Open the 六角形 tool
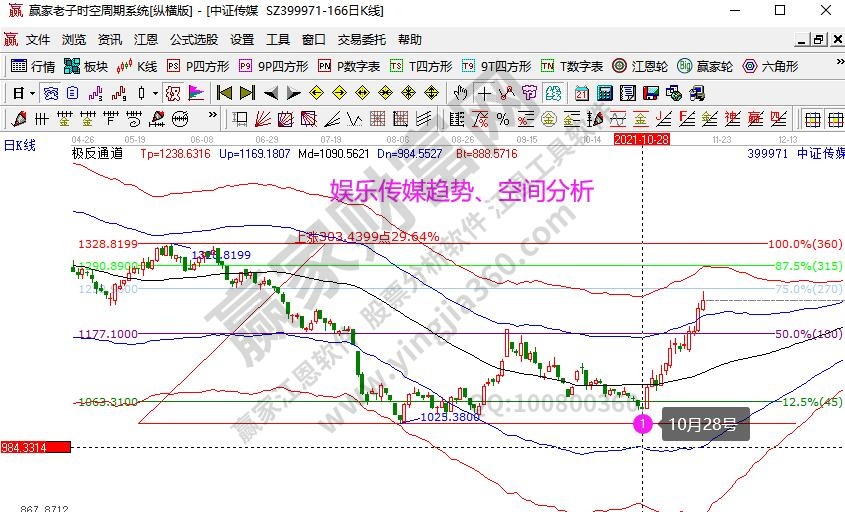This screenshot has width=845, height=512. pyautogui.click(x=770, y=66)
